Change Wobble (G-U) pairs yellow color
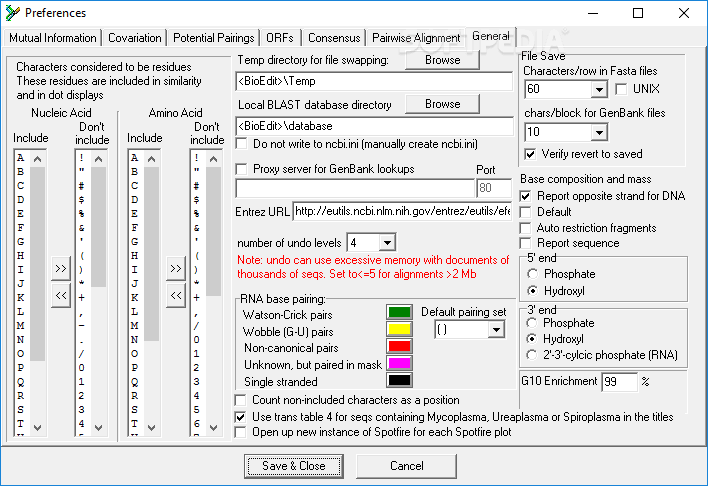The image size is (708, 486). pyautogui.click(x=400, y=329)
